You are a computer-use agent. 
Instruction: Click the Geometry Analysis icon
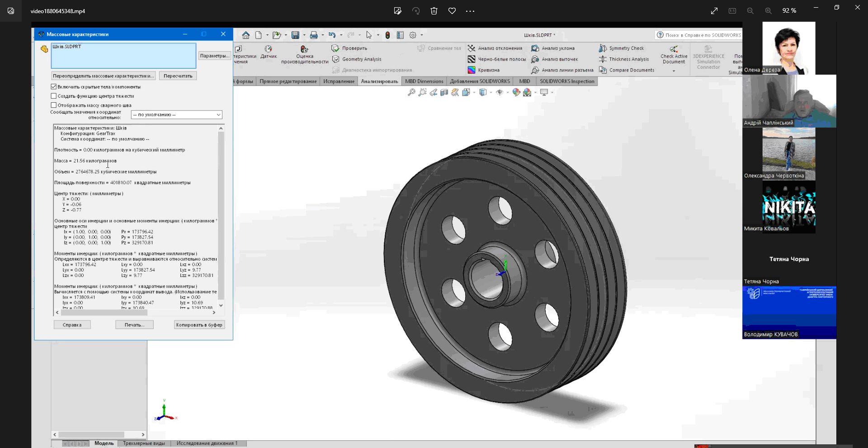pos(335,59)
